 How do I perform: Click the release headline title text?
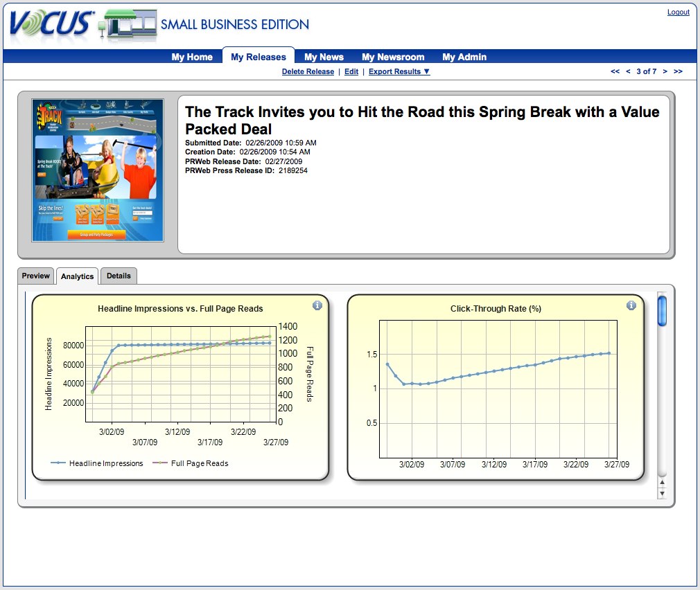click(422, 120)
